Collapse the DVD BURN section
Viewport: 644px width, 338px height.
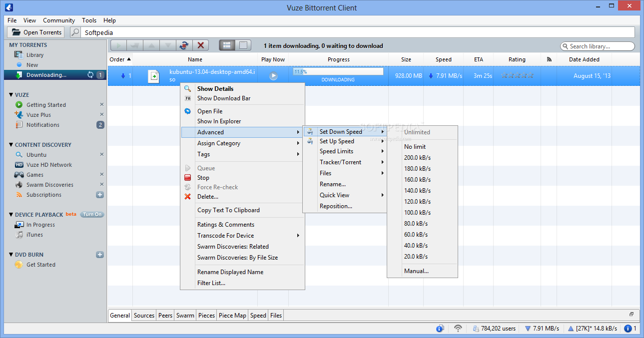click(x=11, y=255)
